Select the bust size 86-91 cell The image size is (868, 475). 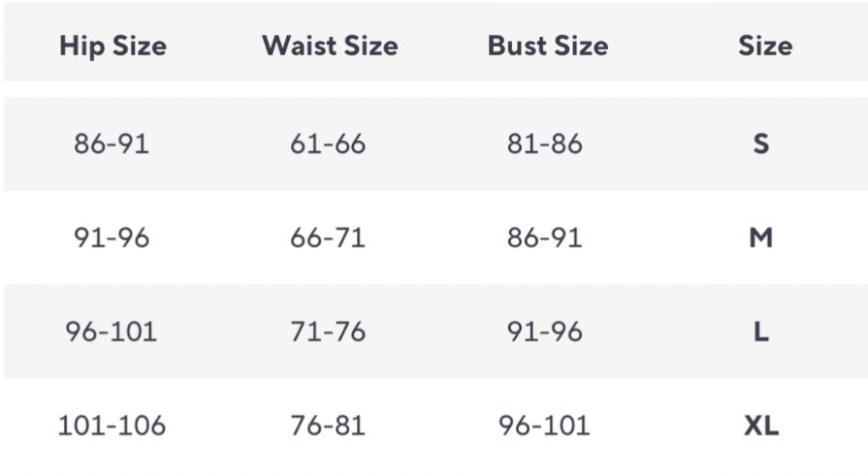pyautogui.click(x=545, y=238)
